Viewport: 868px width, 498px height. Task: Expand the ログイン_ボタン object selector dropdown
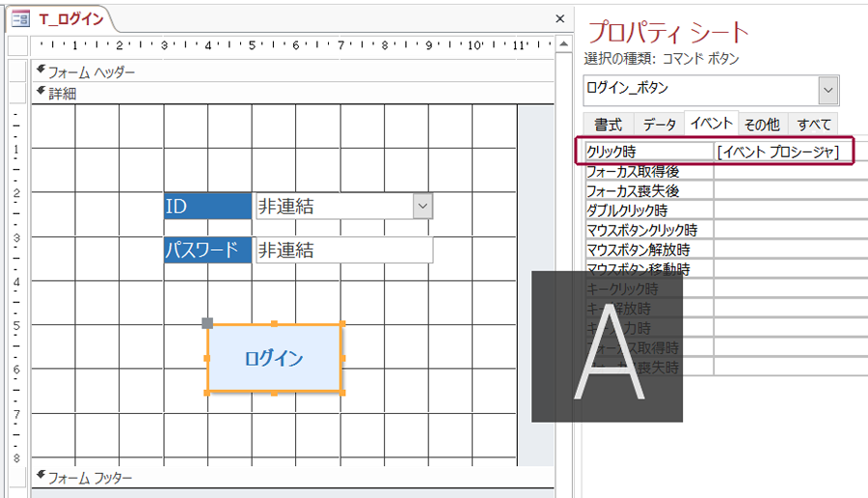click(x=827, y=89)
